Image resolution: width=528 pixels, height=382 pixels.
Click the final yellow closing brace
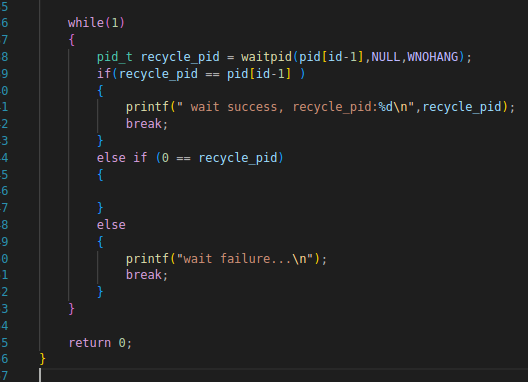(x=42, y=359)
